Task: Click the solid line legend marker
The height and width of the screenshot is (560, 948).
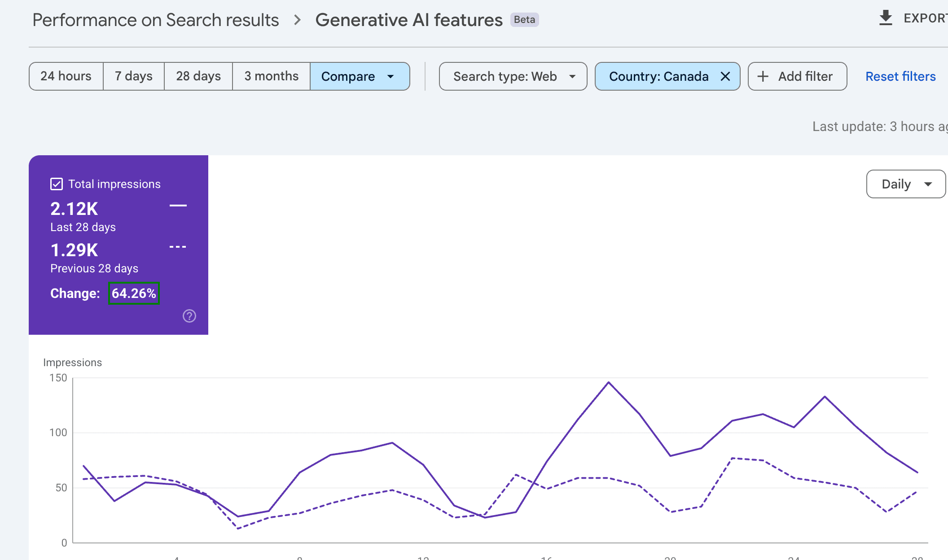Action: (178, 206)
